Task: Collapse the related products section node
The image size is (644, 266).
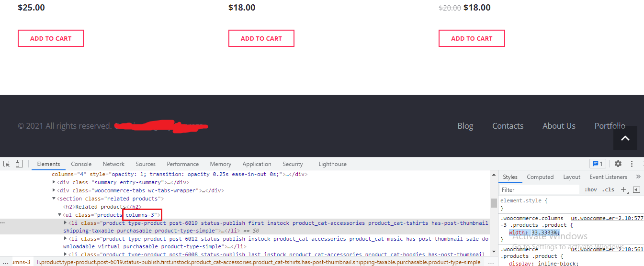Action: [54, 199]
